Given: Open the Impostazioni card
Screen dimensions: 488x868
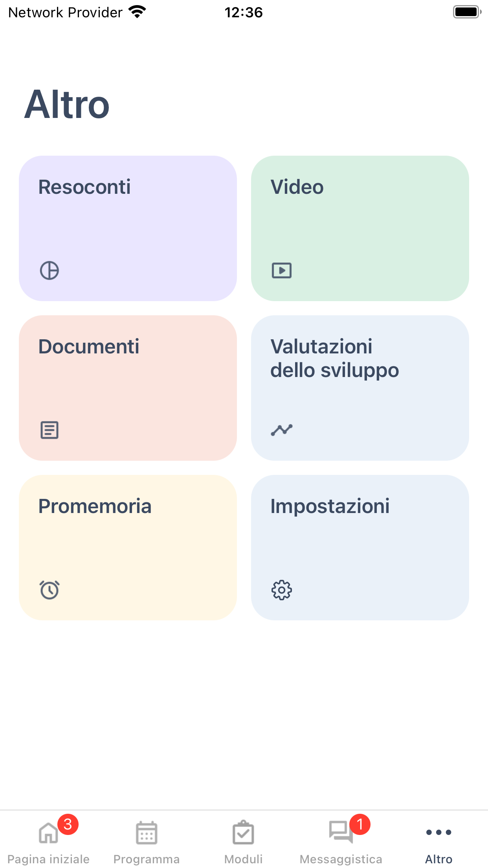Looking at the screenshot, I should point(360,548).
